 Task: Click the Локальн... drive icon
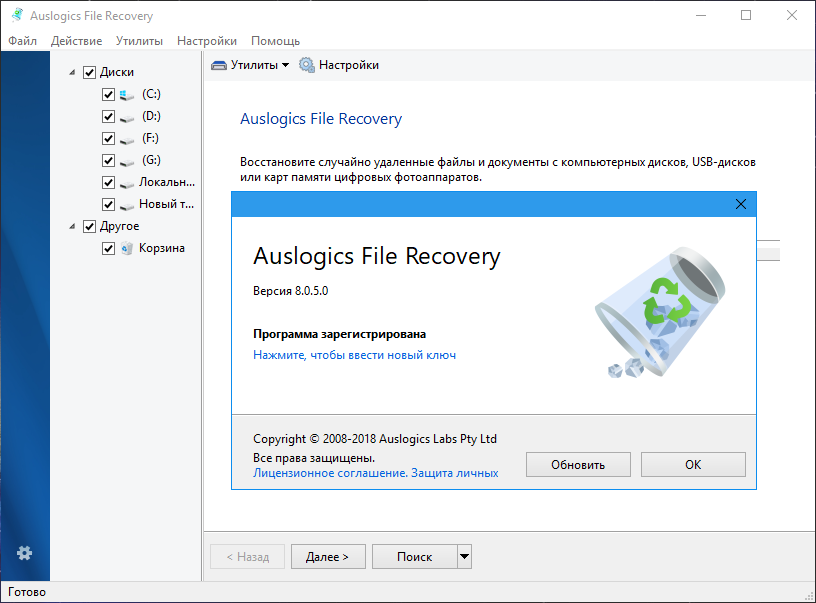point(126,184)
